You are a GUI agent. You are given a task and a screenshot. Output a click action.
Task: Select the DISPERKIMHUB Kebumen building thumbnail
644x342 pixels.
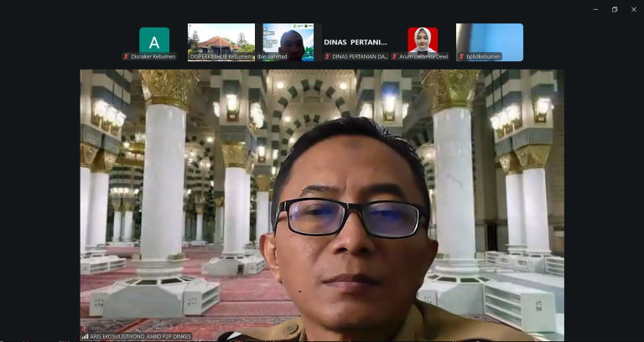221,42
